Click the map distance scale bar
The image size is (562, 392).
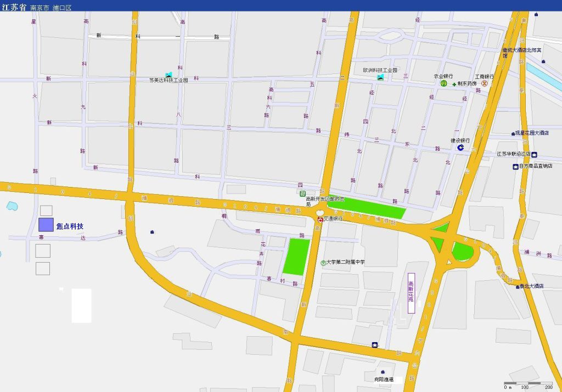(x=528, y=383)
